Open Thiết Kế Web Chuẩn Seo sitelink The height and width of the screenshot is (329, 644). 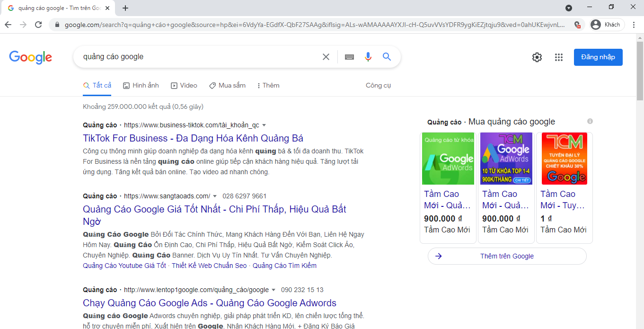(x=209, y=266)
